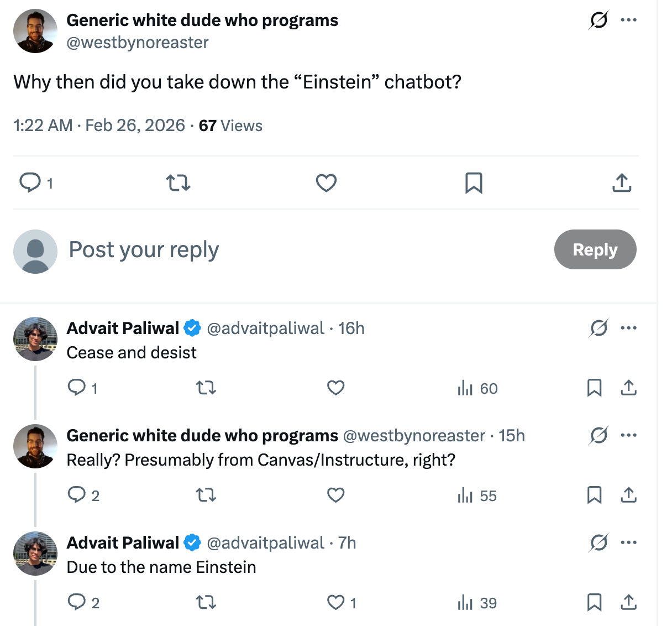Like the main "Einstein" chatbot post
Image resolution: width=672 pixels, height=626 pixels.
(326, 182)
